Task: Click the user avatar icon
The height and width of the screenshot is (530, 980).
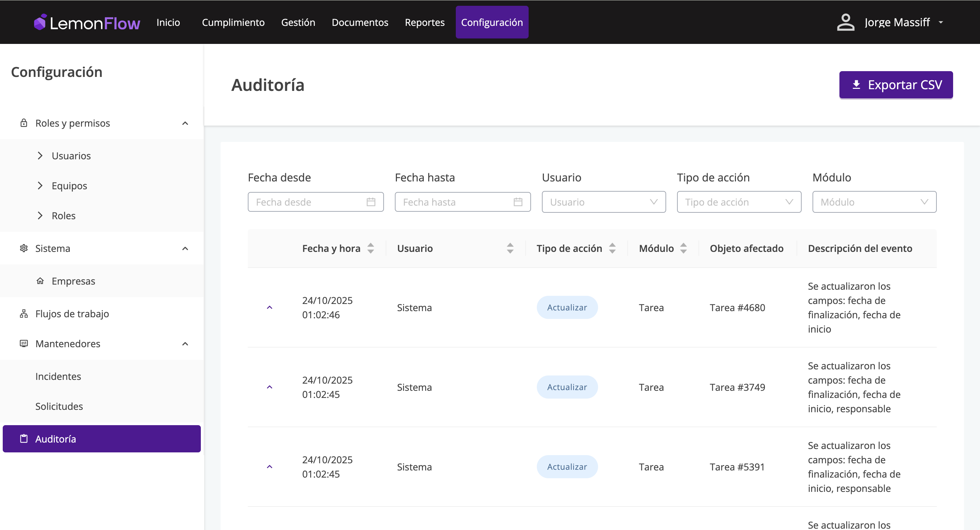Action: pos(845,22)
